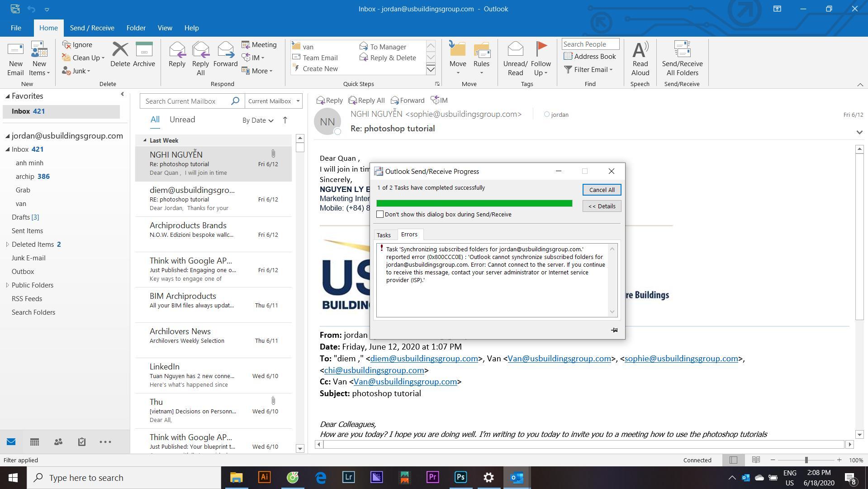Viewport: 868px width, 489px height.
Task: Switch to Tasks view icon
Action: point(81,442)
